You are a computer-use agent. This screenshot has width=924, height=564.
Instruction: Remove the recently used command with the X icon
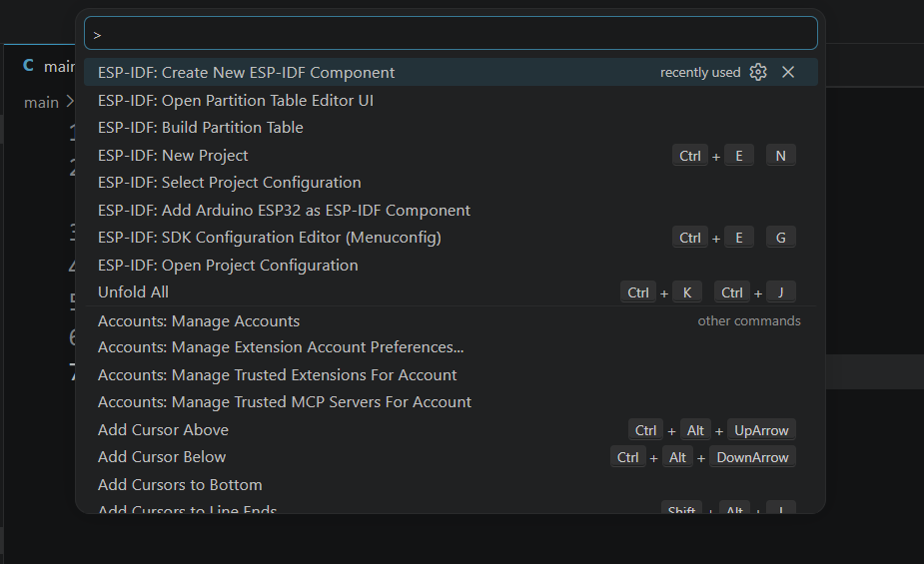[x=788, y=72]
